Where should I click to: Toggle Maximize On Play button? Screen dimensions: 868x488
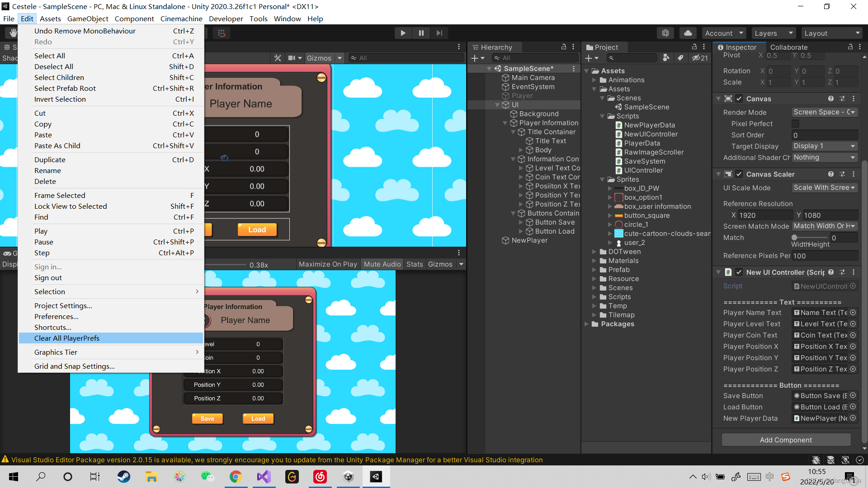point(328,264)
